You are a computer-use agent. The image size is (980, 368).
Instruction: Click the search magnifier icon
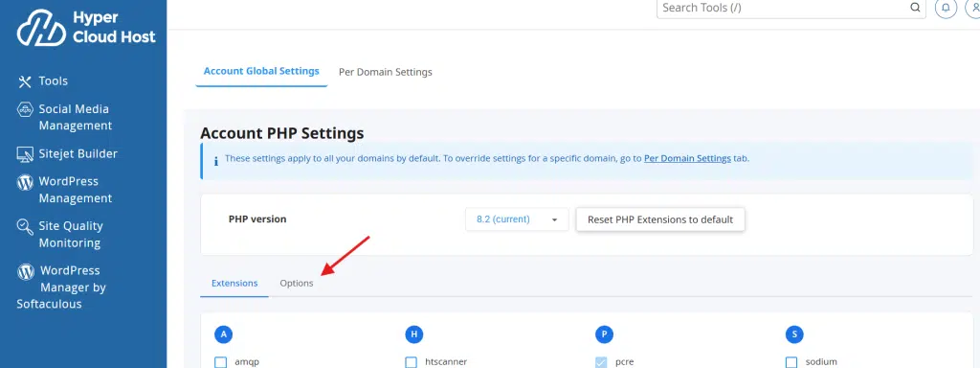(915, 8)
